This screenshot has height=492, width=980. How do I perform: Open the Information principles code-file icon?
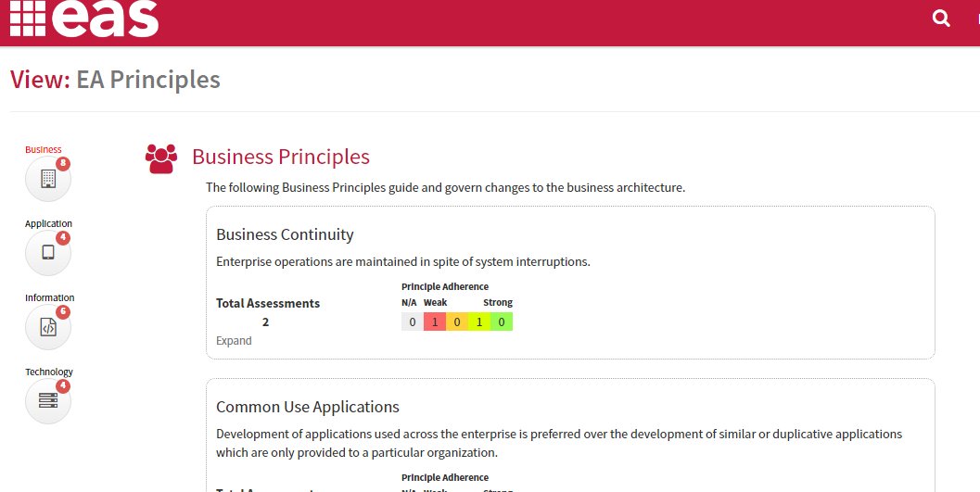48,326
